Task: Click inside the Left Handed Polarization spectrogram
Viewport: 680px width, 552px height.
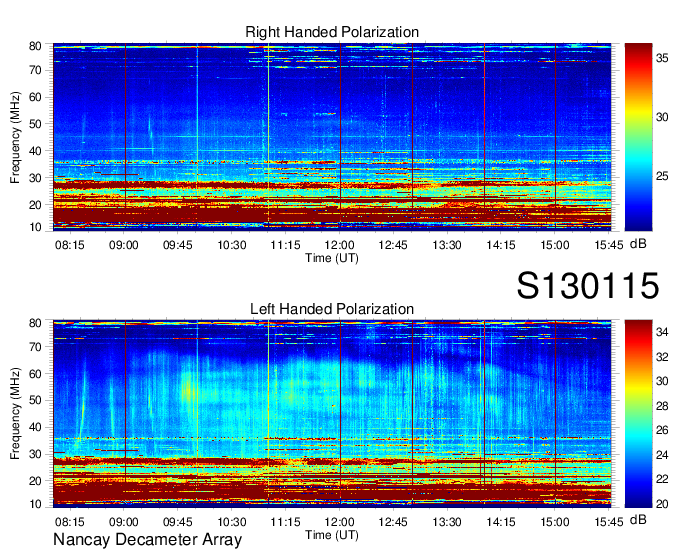Action: click(332, 414)
